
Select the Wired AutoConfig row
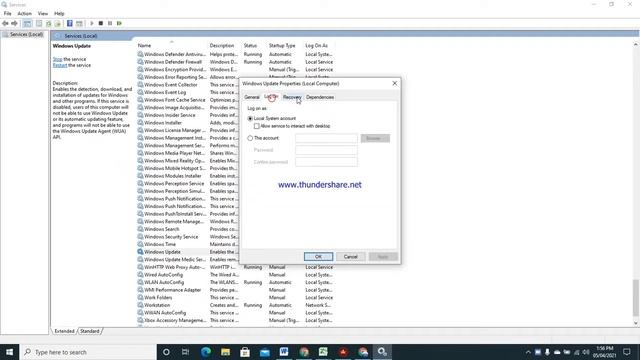pos(236,275)
